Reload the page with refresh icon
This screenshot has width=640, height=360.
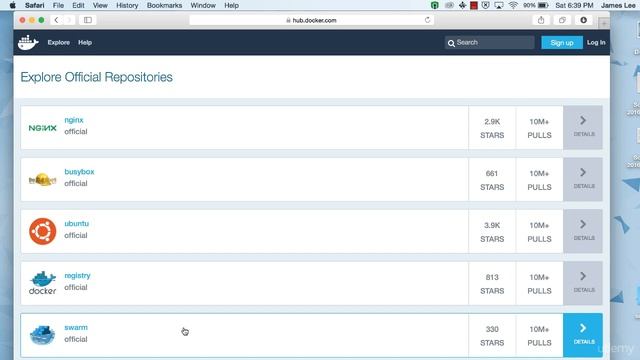pyautogui.click(x=427, y=20)
